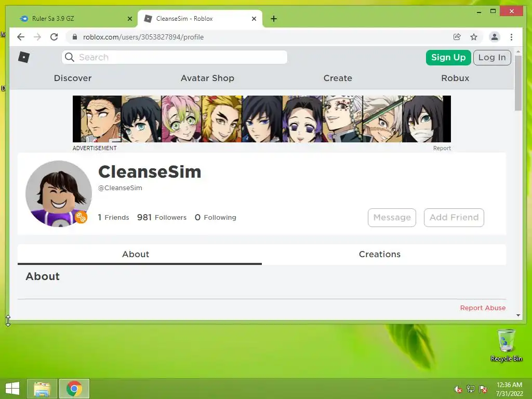
Task: Select the About profile tab
Action: click(x=139, y=254)
